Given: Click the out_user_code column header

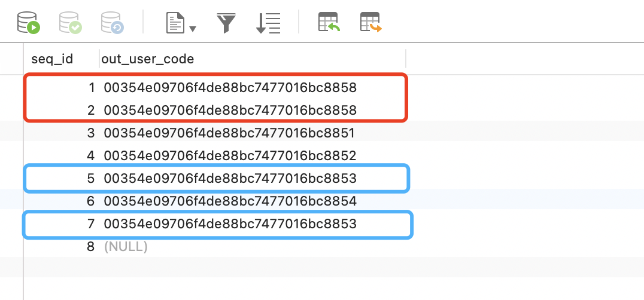Looking at the screenshot, I should tap(147, 59).
